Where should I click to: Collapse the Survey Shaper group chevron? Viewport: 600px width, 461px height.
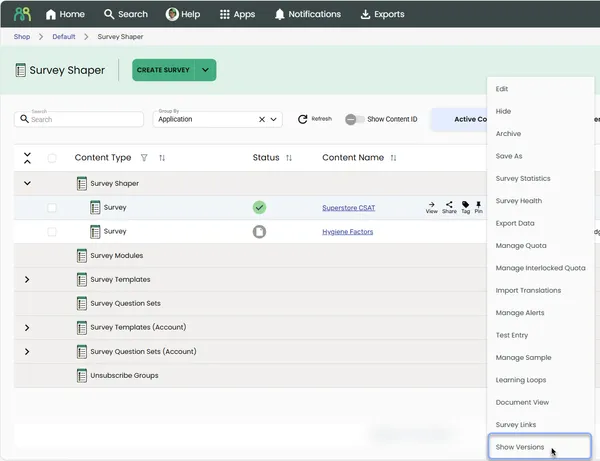click(27, 183)
